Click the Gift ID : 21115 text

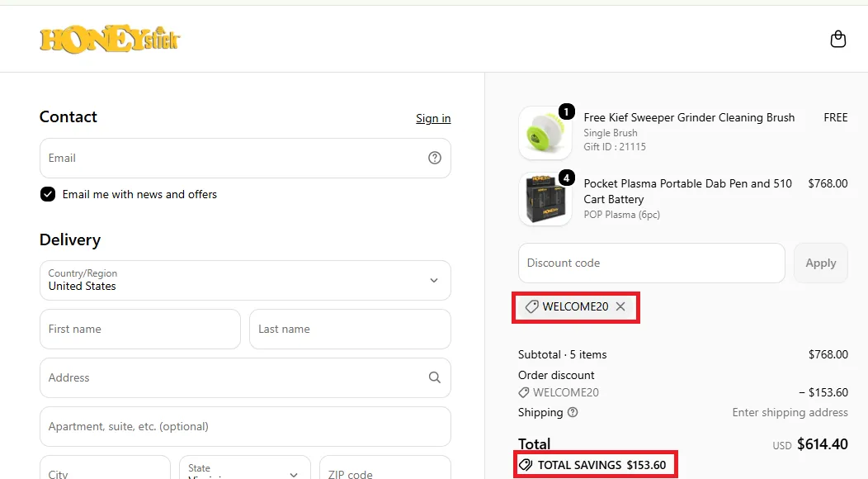[615, 147]
